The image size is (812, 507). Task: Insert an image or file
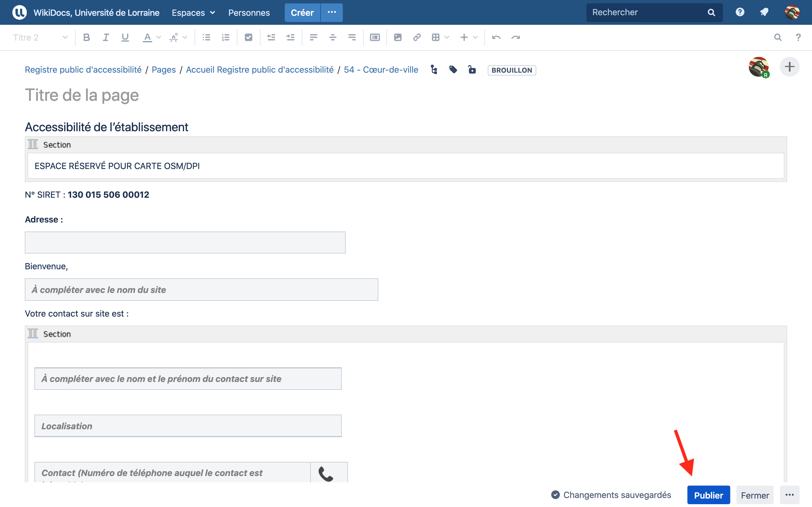pyautogui.click(x=398, y=37)
